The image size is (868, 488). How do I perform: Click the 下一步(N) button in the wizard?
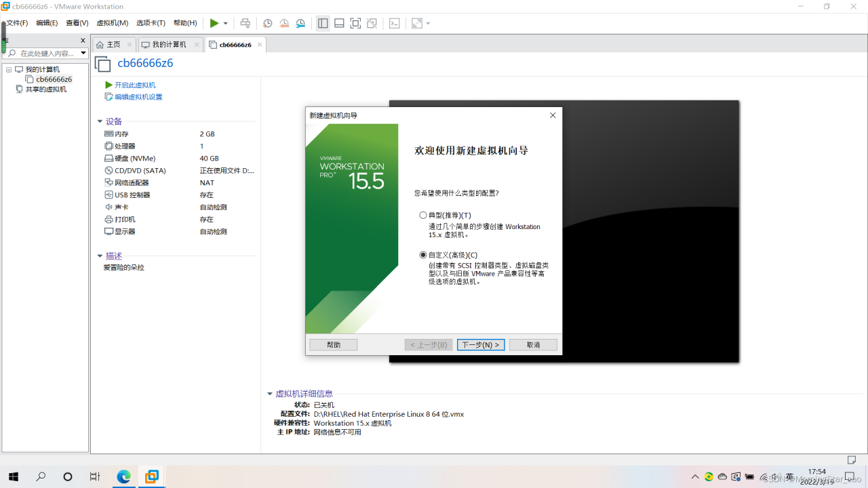[x=481, y=345]
